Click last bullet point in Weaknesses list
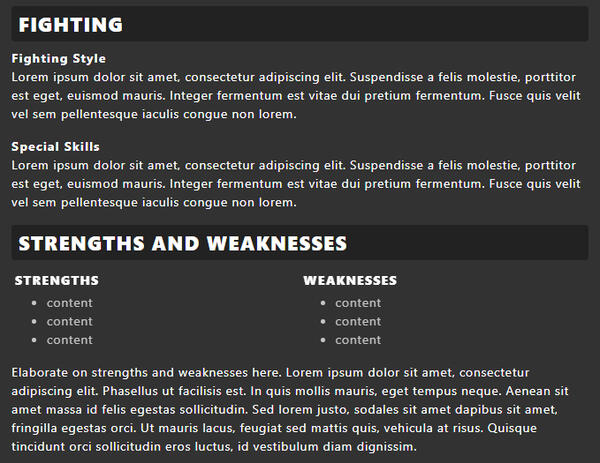The width and height of the screenshot is (600, 463). click(x=323, y=340)
